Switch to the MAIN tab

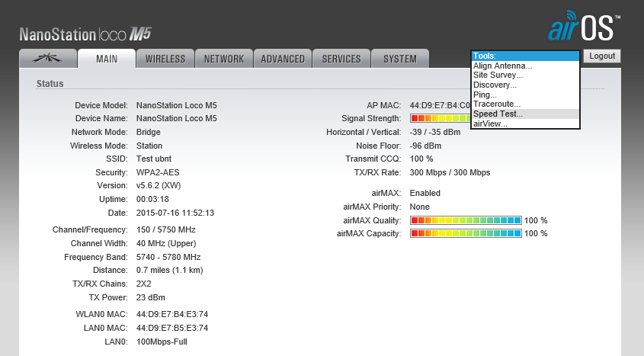click(107, 59)
